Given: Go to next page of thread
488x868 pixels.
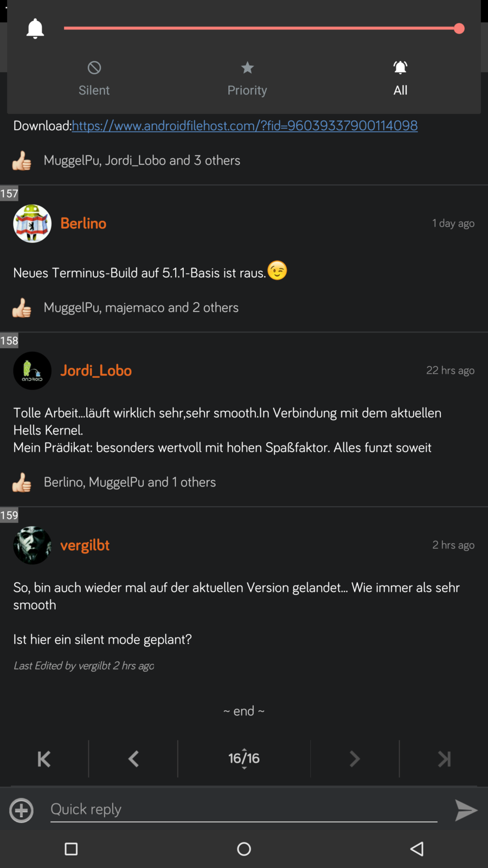Looking at the screenshot, I should (355, 758).
